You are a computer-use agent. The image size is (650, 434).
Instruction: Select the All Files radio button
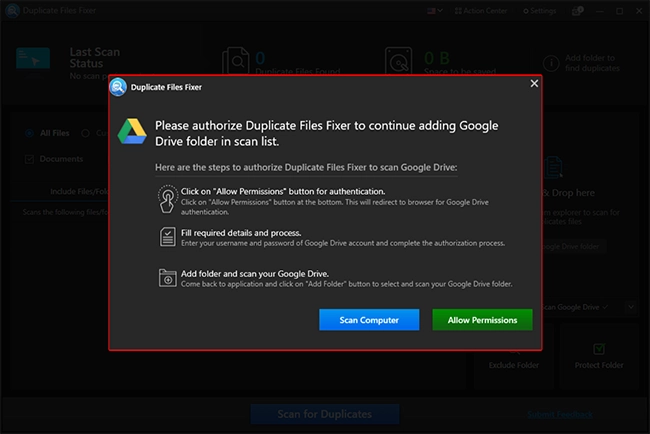[x=29, y=133]
